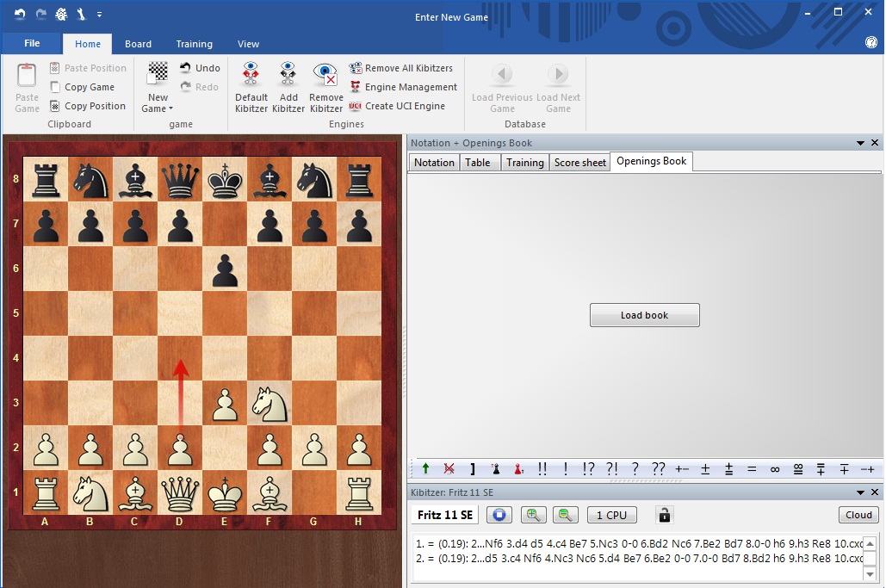Viewport: 886px width, 588px height.
Task: Switch to the Board ribbon tab
Action: (x=138, y=44)
